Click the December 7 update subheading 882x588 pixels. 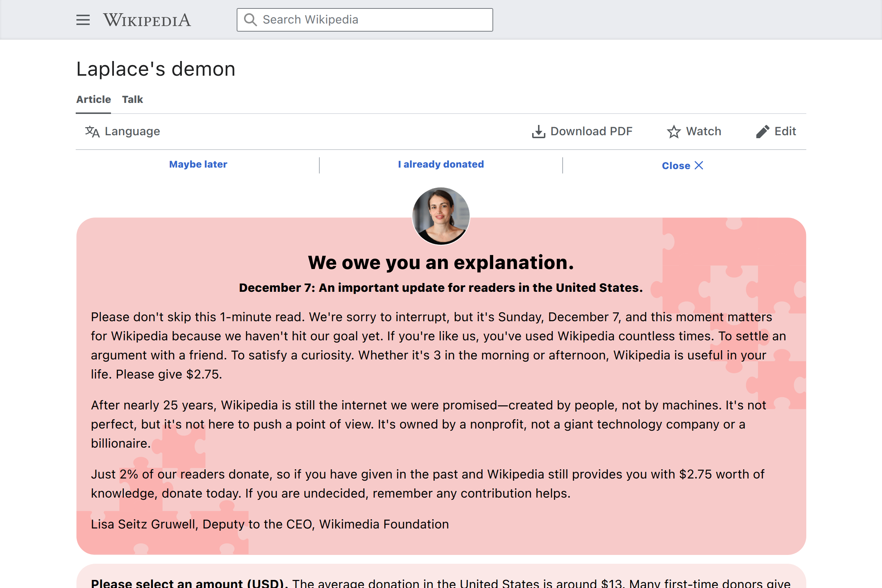pyautogui.click(x=441, y=288)
